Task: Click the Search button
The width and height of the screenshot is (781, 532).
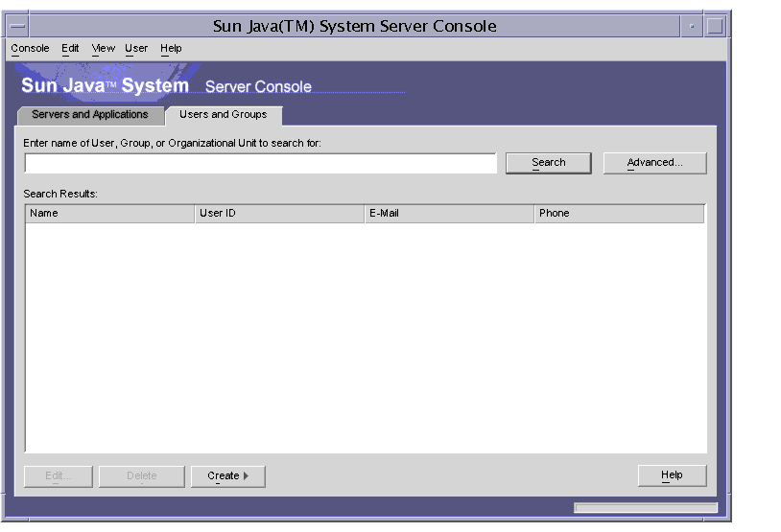Action: 549,163
